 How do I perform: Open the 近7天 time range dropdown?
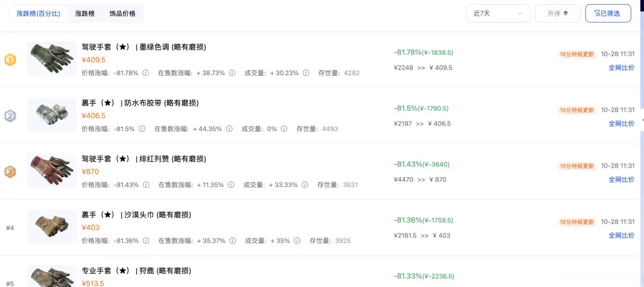click(498, 13)
